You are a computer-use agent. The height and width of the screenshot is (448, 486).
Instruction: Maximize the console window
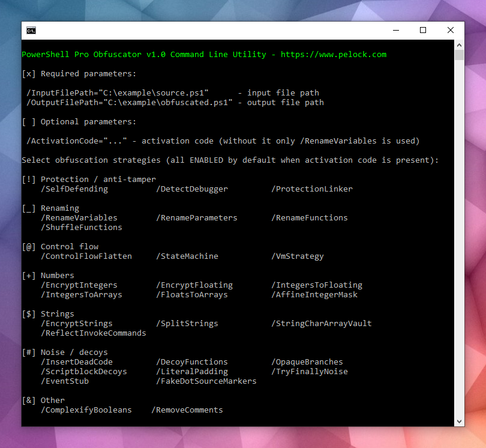click(x=423, y=31)
